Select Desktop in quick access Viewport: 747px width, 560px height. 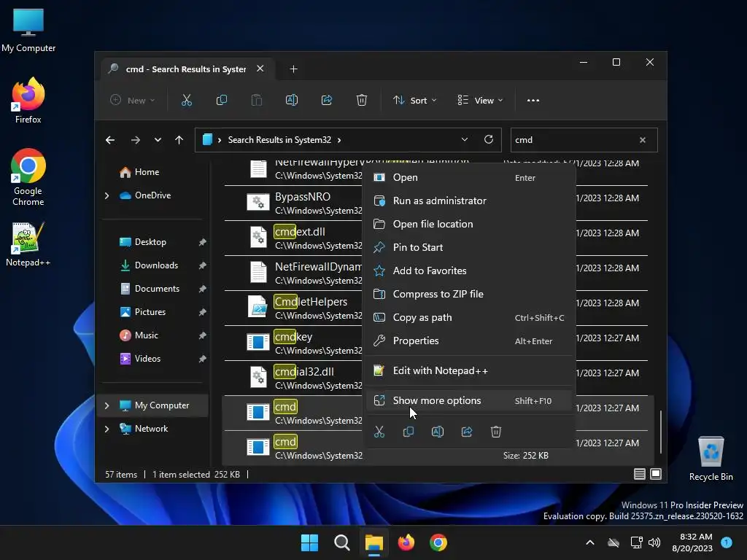click(x=152, y=242)
